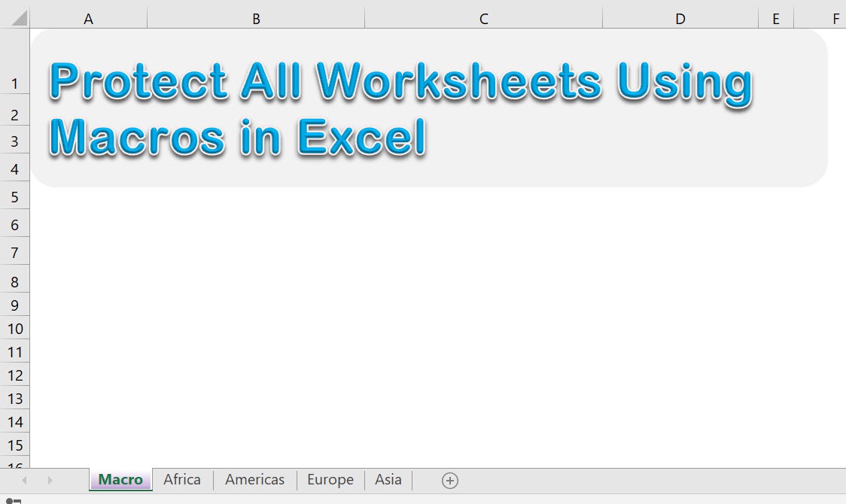Click the previous sheet navigation arrow
The height and width of the screenshot is (504, 846).
(x=24, y=480)
